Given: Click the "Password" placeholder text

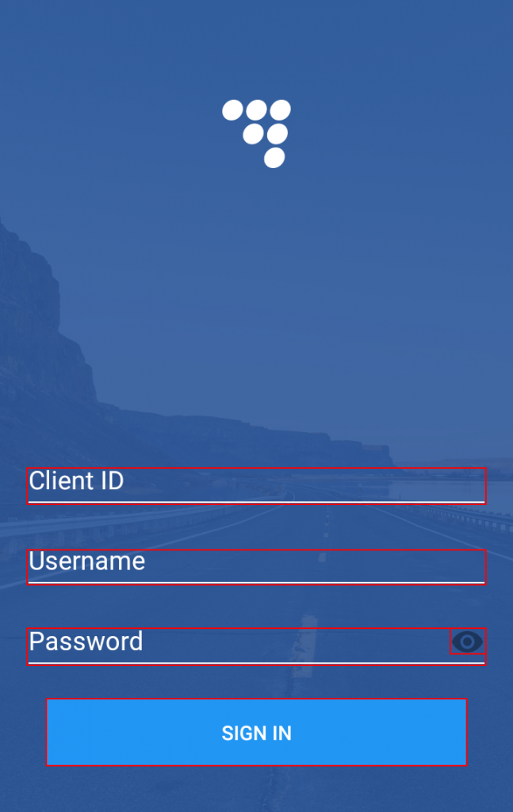Looking at the screenshot, I should click(x=86, y=642).
